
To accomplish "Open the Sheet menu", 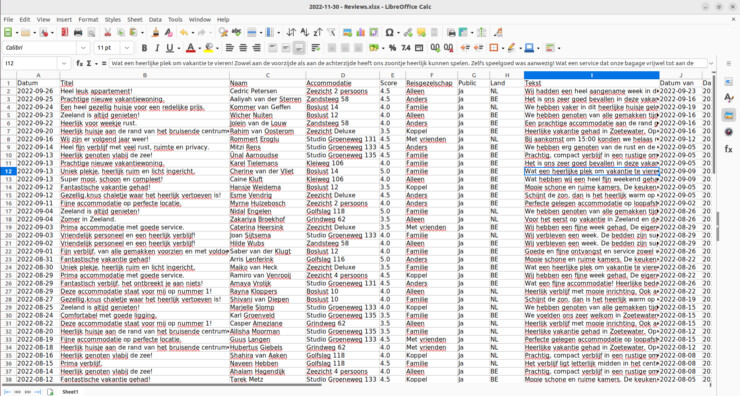I will point(135,19).
